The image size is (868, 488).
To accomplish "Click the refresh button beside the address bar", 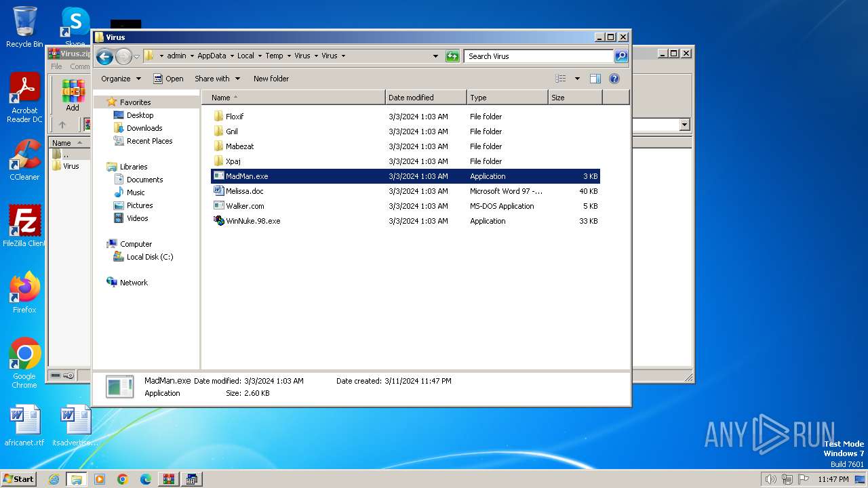I will (x=452, y=56).
